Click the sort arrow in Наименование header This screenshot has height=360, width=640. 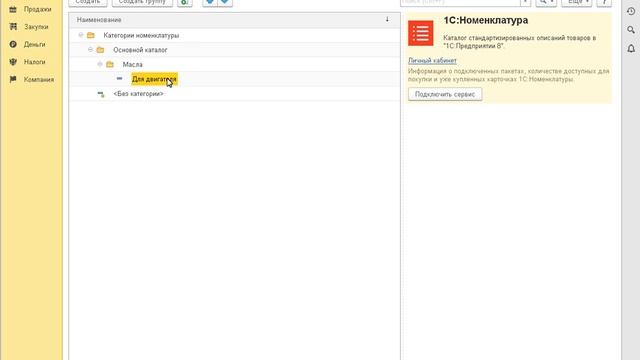387,20
